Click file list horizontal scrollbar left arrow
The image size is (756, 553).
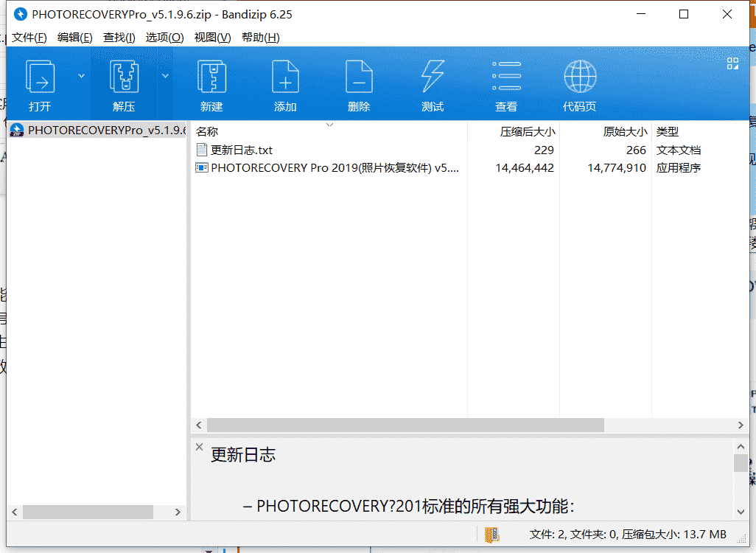199,425
